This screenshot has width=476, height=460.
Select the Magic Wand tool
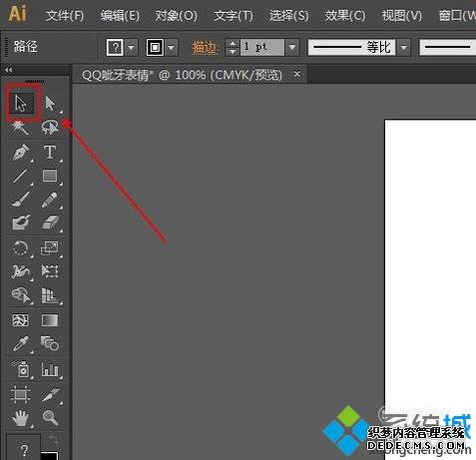tap(20, 128)
